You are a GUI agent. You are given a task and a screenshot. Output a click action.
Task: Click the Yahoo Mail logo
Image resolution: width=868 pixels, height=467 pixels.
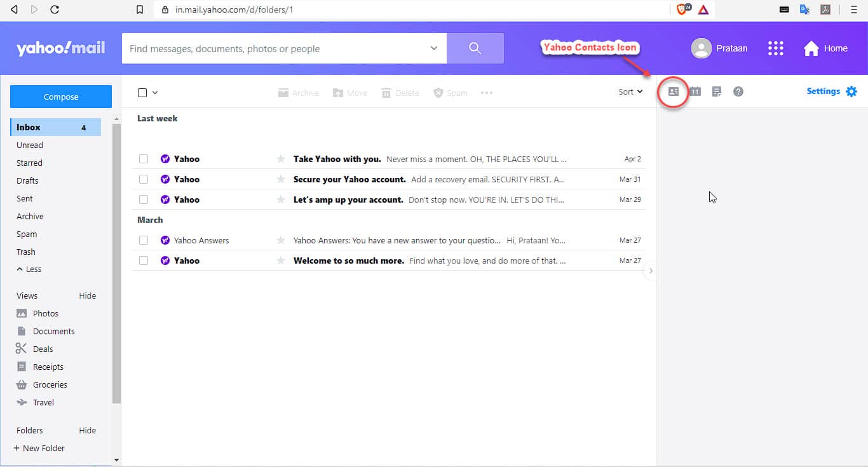click(61, 48)
